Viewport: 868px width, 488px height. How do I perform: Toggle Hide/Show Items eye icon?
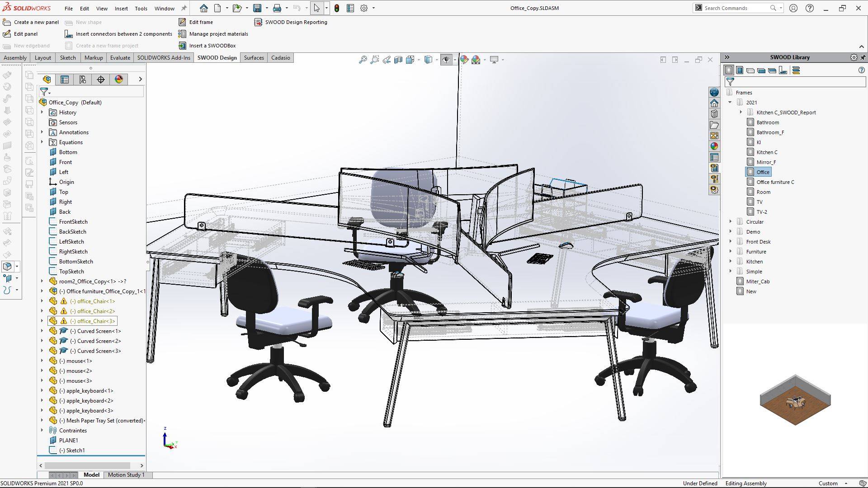(446, 60)
